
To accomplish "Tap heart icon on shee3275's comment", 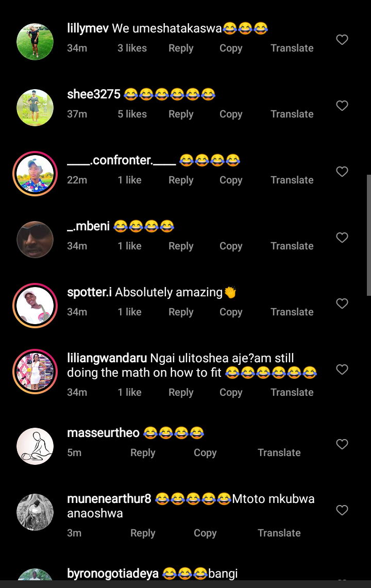I will (342, 106).
